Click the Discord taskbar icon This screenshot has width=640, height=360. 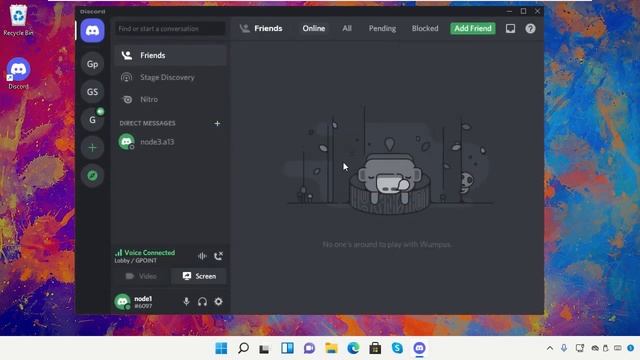419,348
